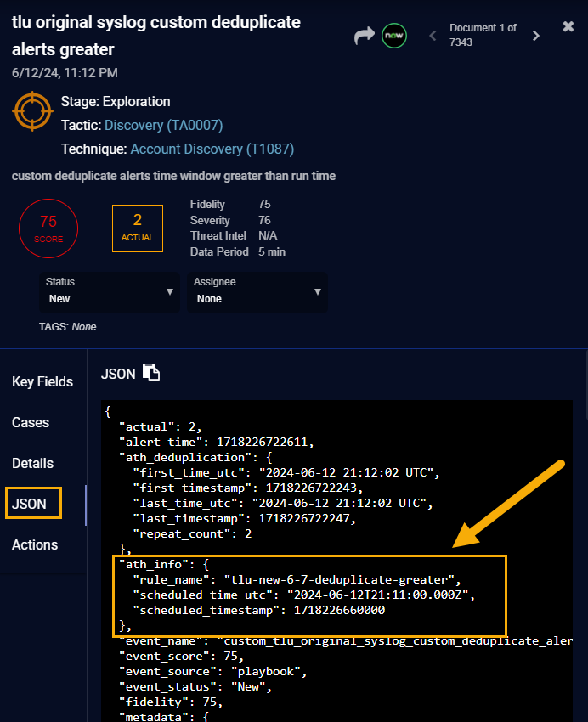Open the ServiceNow 'now' integration icon
Image resolution: width=588 pixels, height=722 pixels.
click(x=393, y=36)
